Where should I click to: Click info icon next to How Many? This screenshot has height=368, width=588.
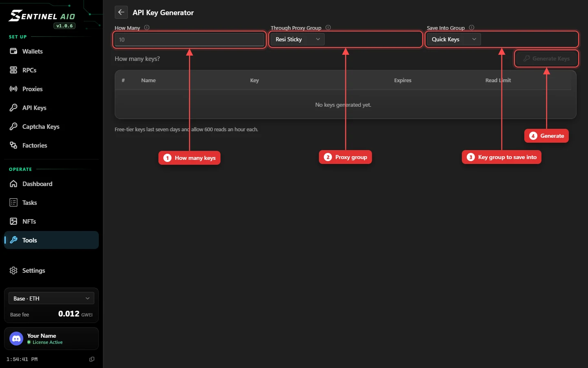147,28
